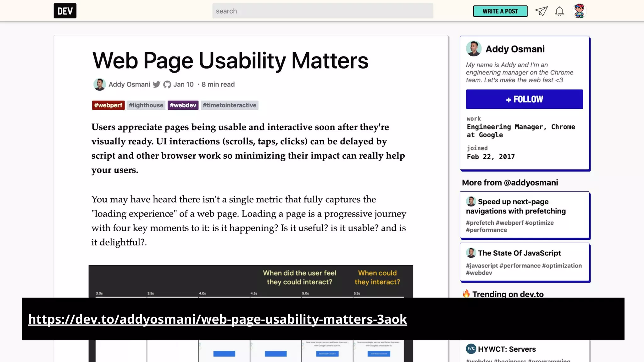Select the #webdev tag
The height and width of the screenshot is (362, 644).
point(183,105)
